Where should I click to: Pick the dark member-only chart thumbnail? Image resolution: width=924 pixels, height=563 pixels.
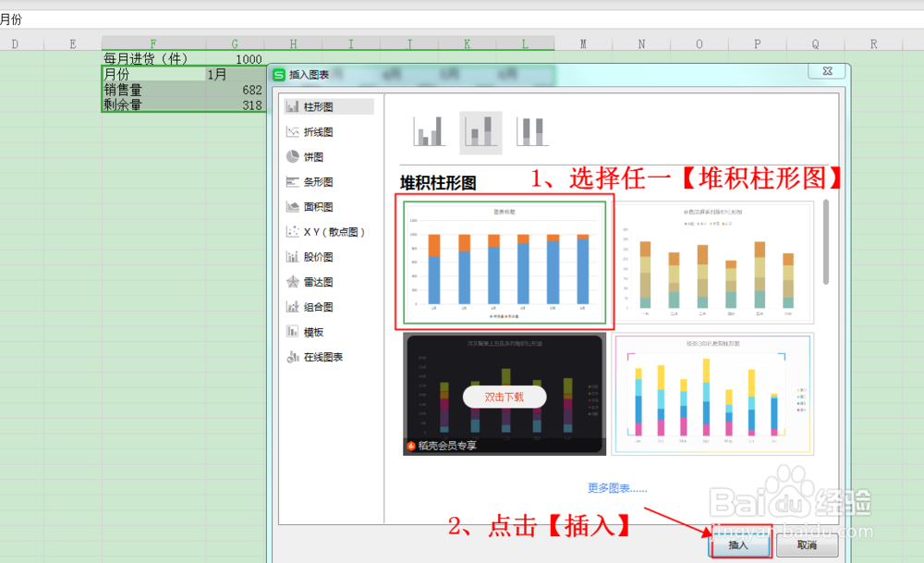(x=505, y=394)
